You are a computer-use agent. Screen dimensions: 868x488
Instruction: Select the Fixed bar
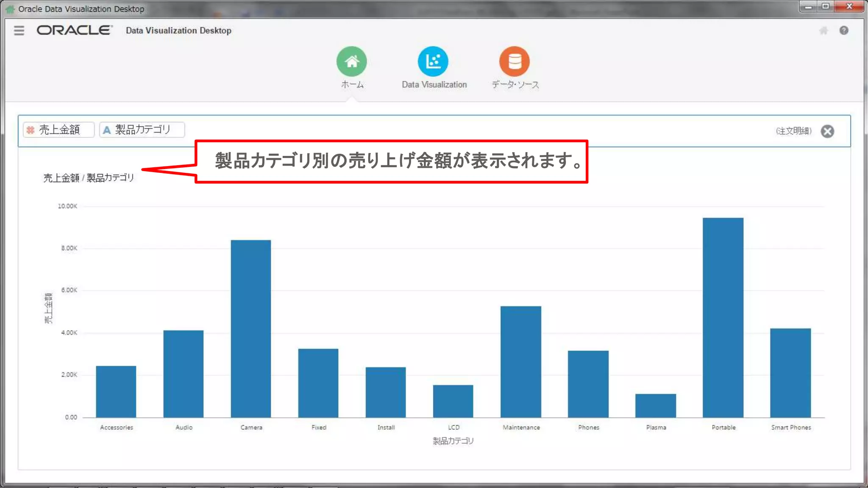(x=318, y=383)
